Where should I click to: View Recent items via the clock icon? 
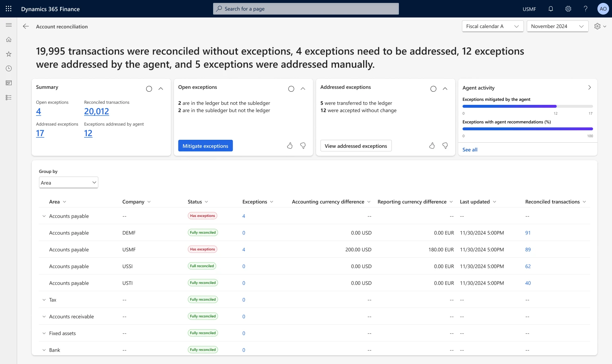8,68
